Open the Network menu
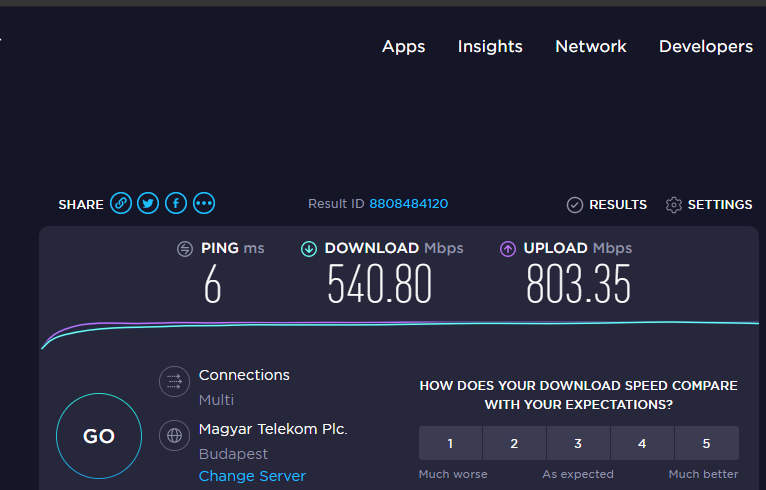766x490 pixels. coord(591,46)
